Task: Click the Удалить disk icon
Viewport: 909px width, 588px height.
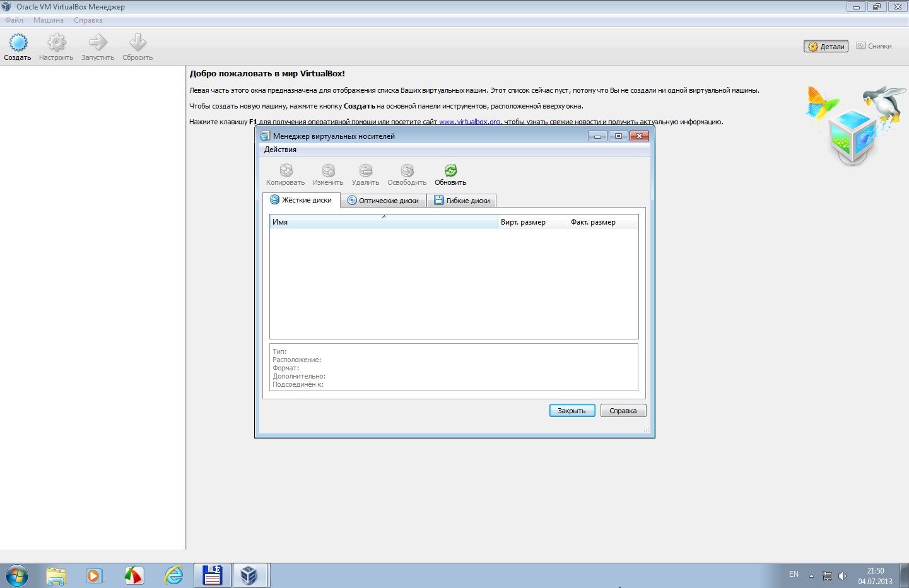Action: tap(366, 170)
